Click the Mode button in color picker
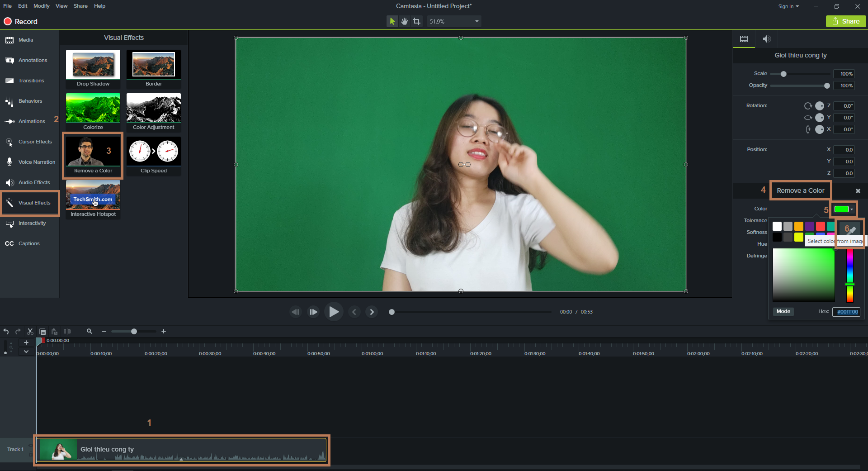This screenshot has height=471, width=868. (783, 311)
